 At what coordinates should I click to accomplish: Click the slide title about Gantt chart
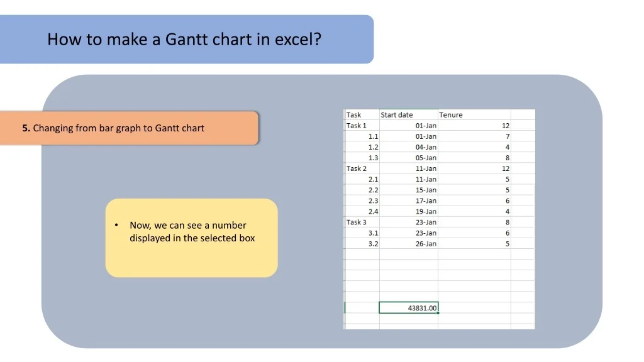coord(184,40)
